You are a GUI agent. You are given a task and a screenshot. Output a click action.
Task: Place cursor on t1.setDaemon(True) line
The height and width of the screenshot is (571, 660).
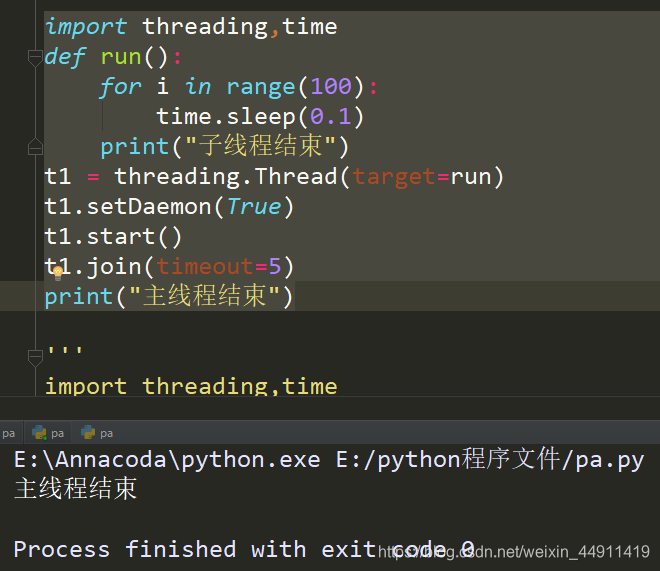pos(169,207)
